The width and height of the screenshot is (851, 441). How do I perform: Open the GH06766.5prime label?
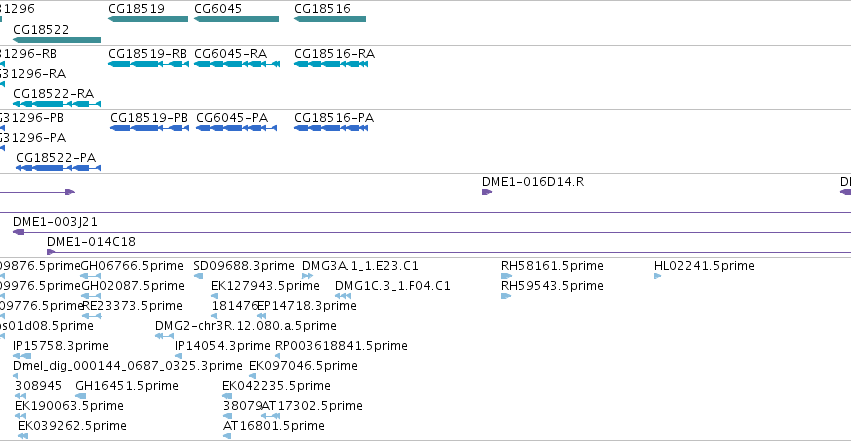tap(132, 266)
